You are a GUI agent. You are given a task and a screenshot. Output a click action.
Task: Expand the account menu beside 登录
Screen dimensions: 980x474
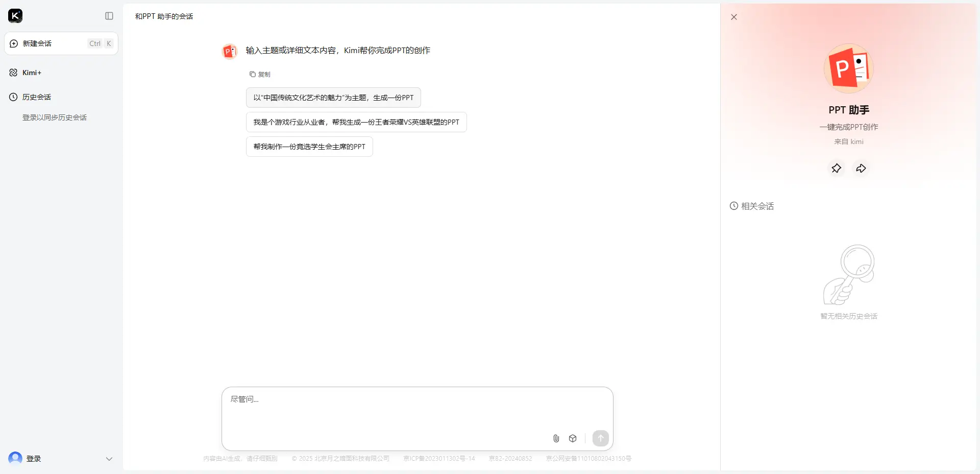(x=109, y=458)
